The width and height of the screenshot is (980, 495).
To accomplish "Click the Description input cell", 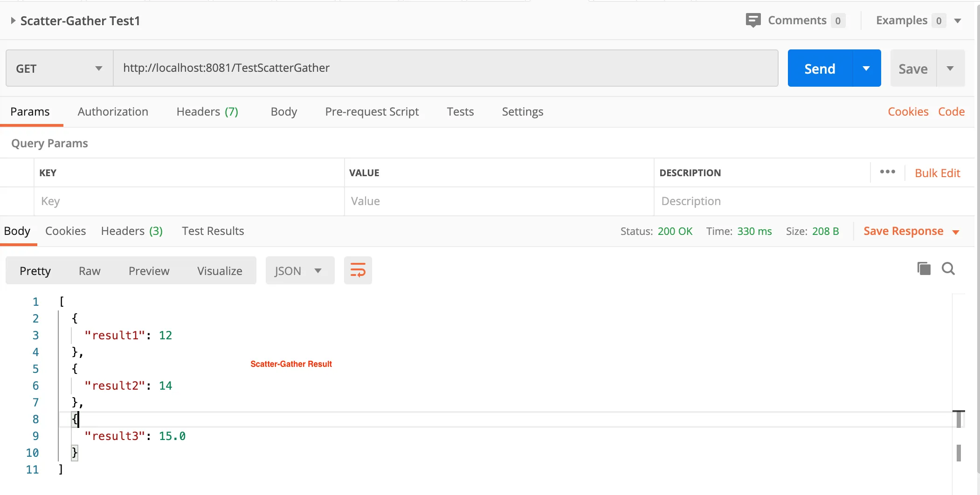I will (813, 201).
